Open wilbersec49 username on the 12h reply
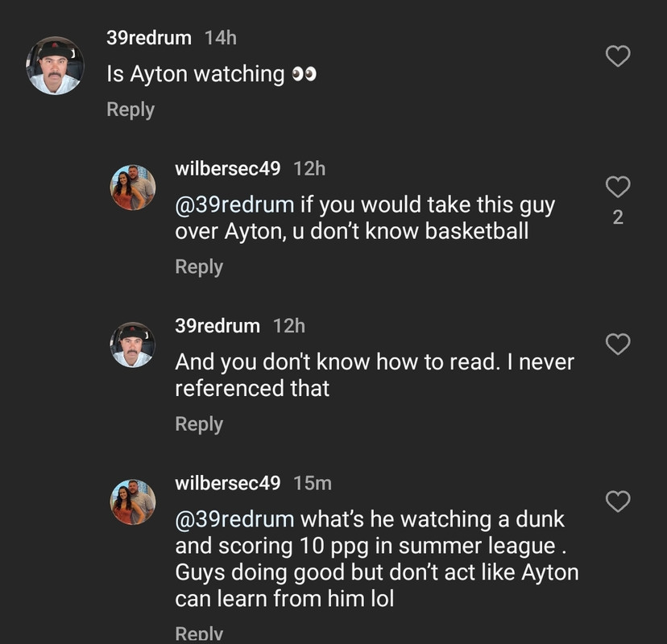The image size is (667, 644). tap(227, 168)
